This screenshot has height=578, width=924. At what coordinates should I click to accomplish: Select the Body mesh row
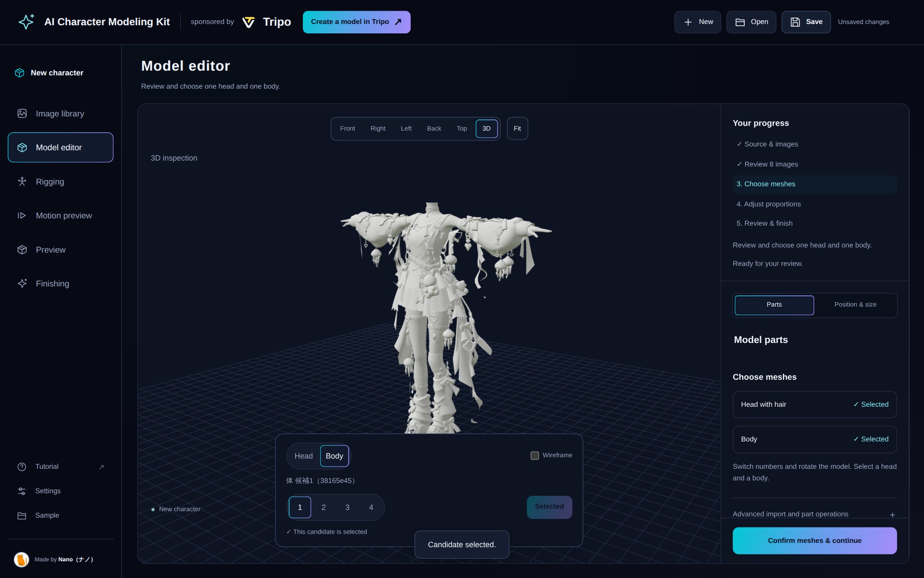point(814,439)
